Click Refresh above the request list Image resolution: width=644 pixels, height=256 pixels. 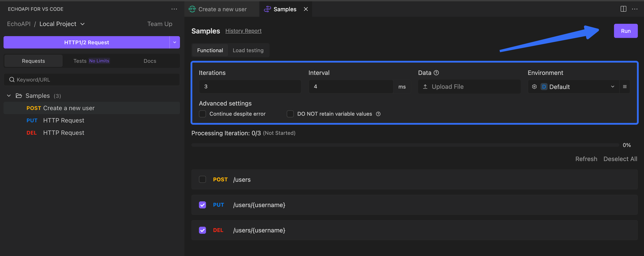click(x=586, y=159)
